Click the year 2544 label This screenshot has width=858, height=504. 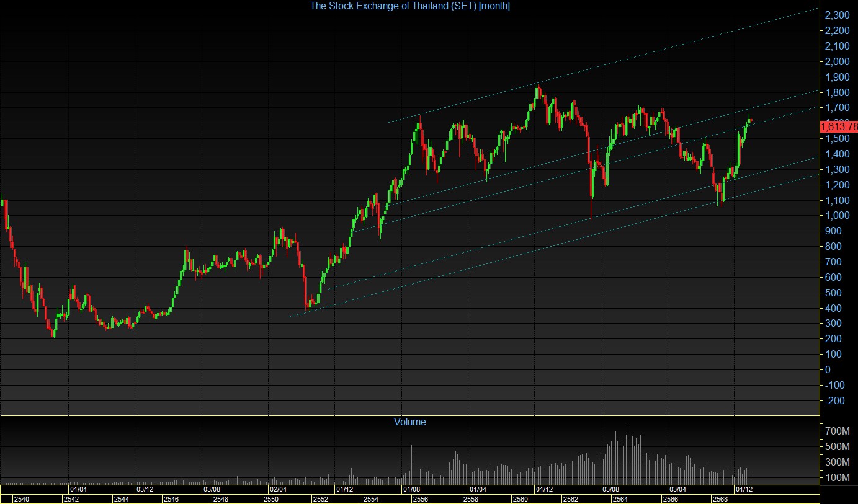[x=122, y=499]
